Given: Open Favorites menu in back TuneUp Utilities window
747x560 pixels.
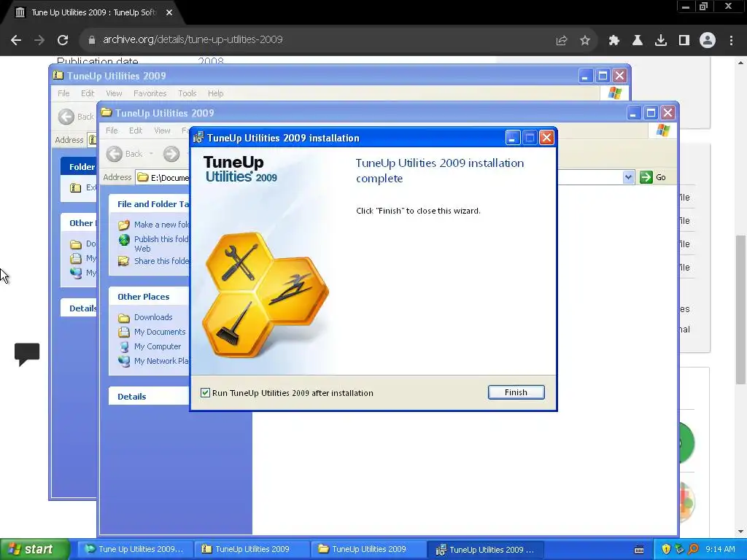Looking at the screenshot, I should click(150, 93).
